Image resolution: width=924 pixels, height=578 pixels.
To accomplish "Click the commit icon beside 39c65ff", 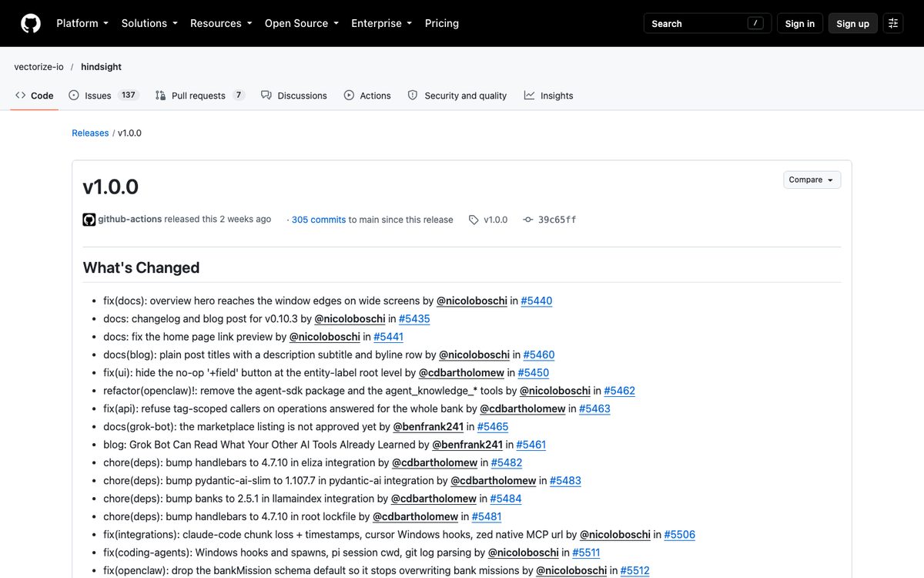I will (x=528, y=220).
